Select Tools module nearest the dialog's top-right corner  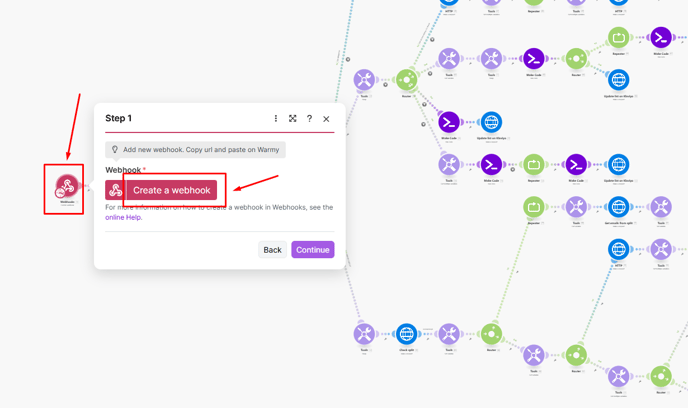click(x=364, y=80)
